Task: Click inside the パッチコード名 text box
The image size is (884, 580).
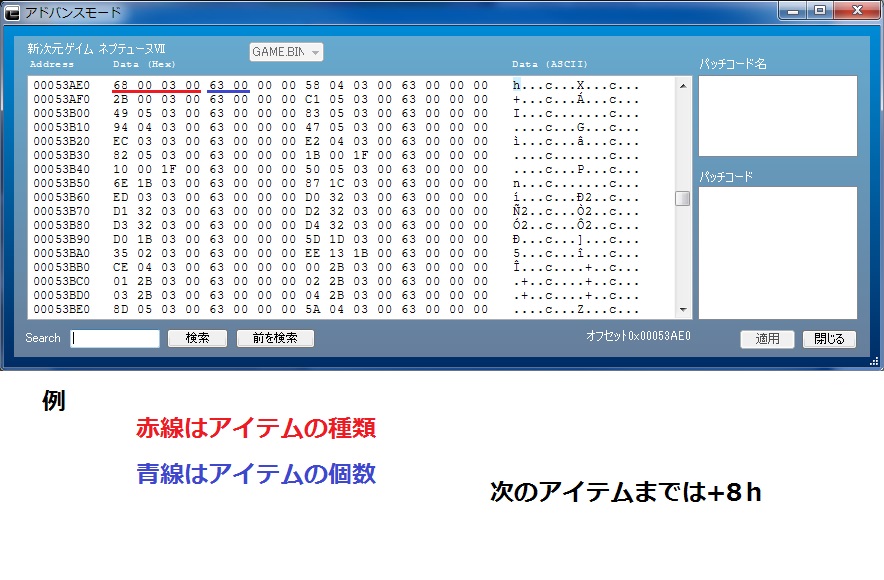Action: [777, 115]
